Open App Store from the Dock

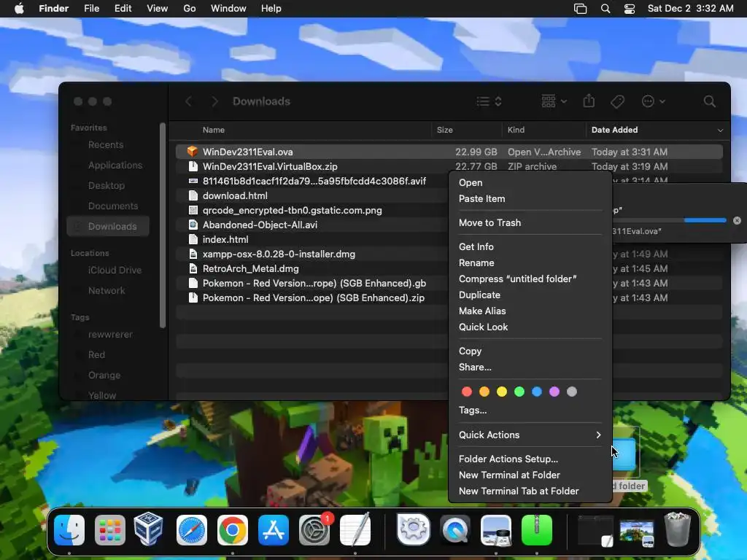(x=274, y=530)
